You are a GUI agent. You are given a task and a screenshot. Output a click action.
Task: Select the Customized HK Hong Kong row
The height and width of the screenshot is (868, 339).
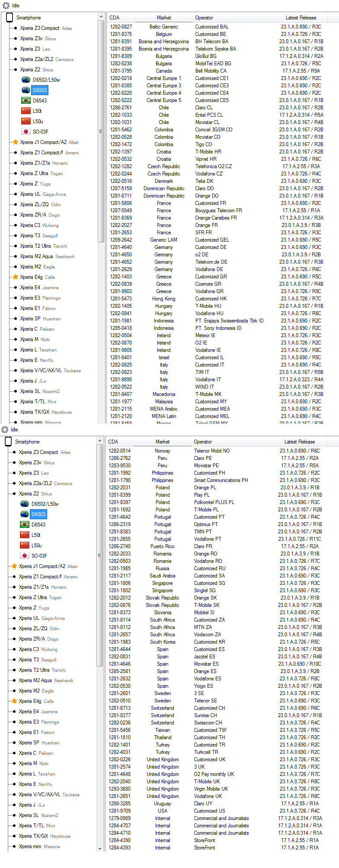pos(223,299)
